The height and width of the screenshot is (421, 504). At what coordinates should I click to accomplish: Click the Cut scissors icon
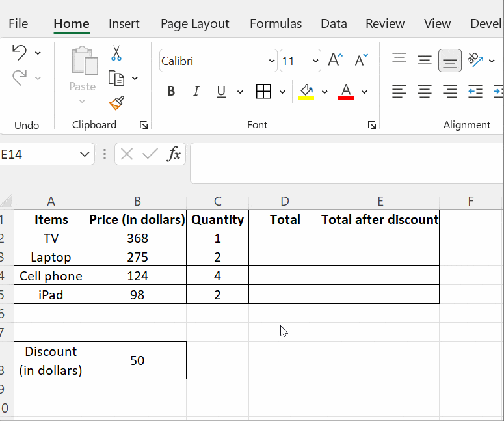coord(116,53)
